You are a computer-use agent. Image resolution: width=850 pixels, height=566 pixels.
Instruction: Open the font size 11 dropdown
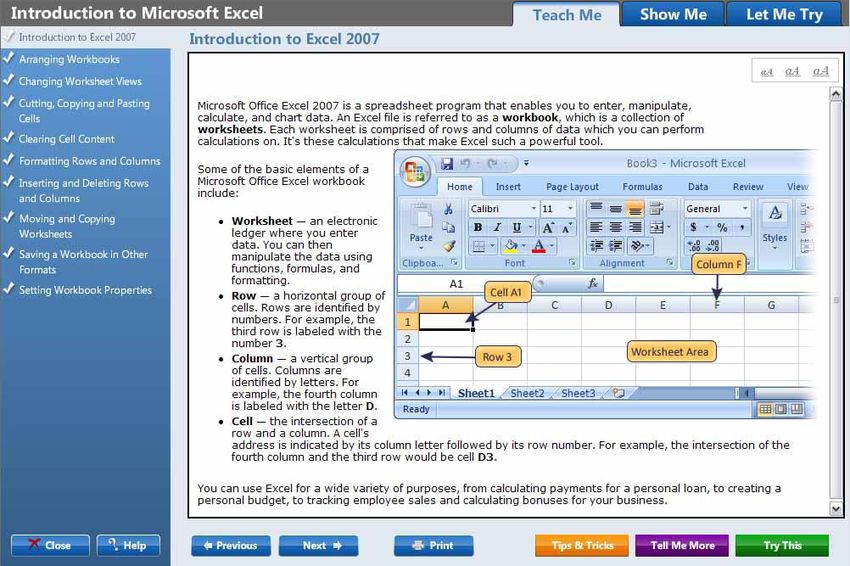tap(570, 209)
